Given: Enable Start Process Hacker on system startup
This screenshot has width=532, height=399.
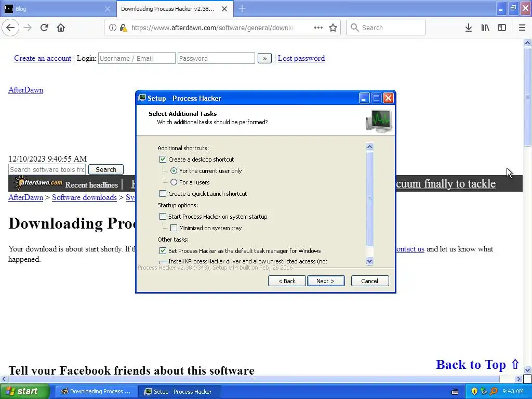Looking at the screenshot, I should coord(163,217).
